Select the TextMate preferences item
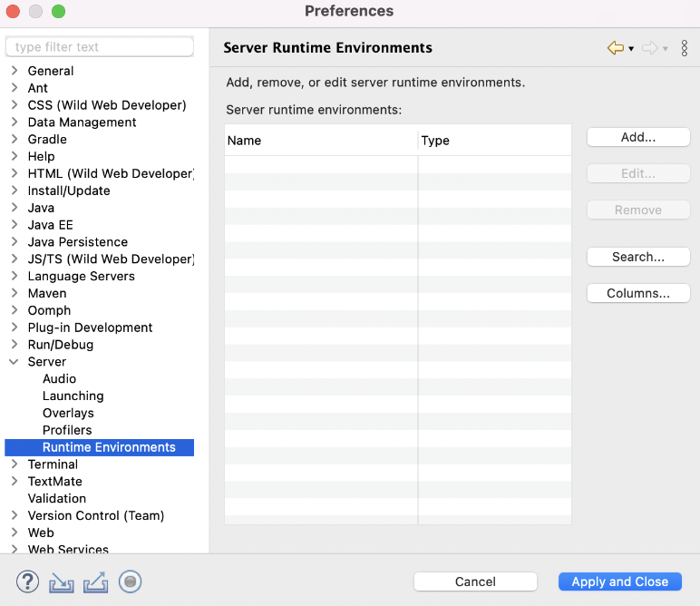 coord(55,482)
